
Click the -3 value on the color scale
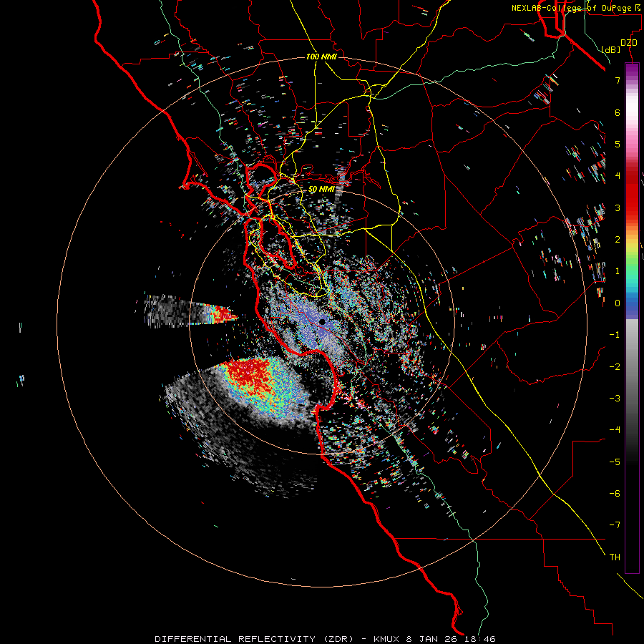pyautogui.click(x=615, y=399)
